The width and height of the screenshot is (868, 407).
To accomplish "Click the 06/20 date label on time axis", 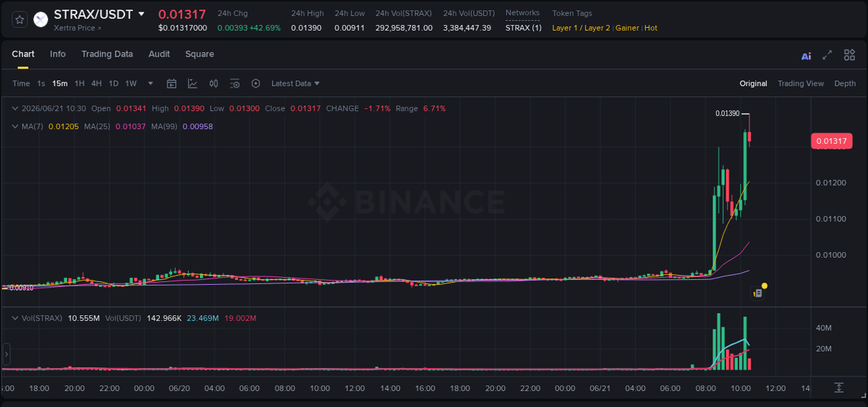I will pos(179,388).
